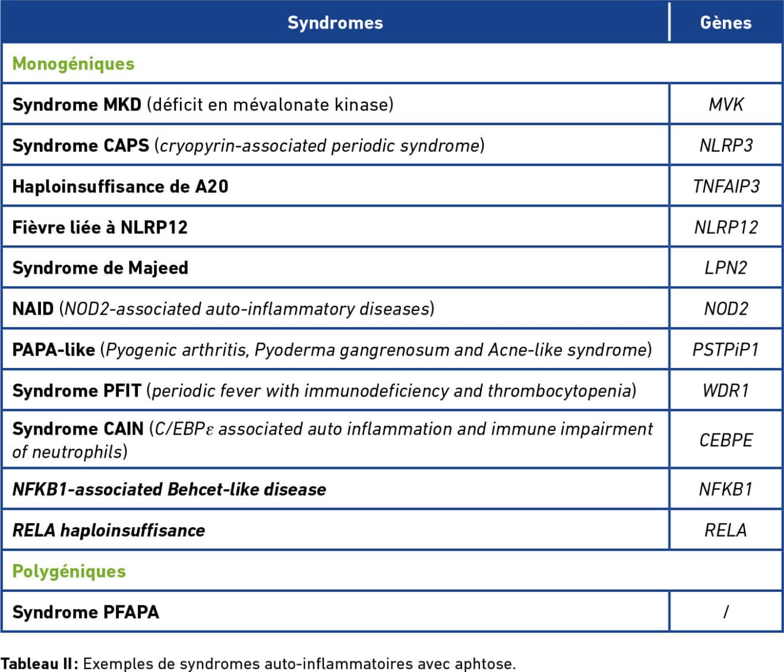Select the Polygéniques section heading
This screenshot has height=672, width=784.
(x=69, y=571)
